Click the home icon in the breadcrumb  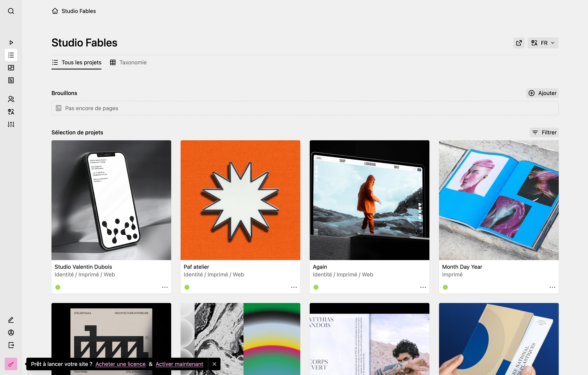55,11
